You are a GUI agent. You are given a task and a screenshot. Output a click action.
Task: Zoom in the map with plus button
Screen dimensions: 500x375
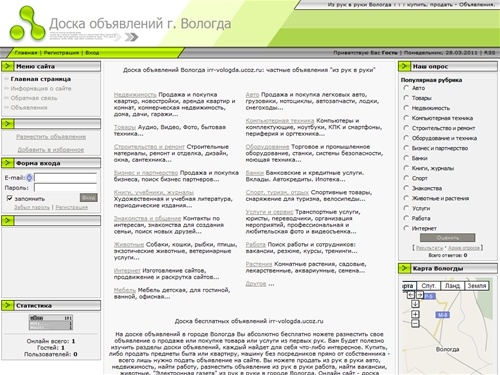tap(415, 314)
